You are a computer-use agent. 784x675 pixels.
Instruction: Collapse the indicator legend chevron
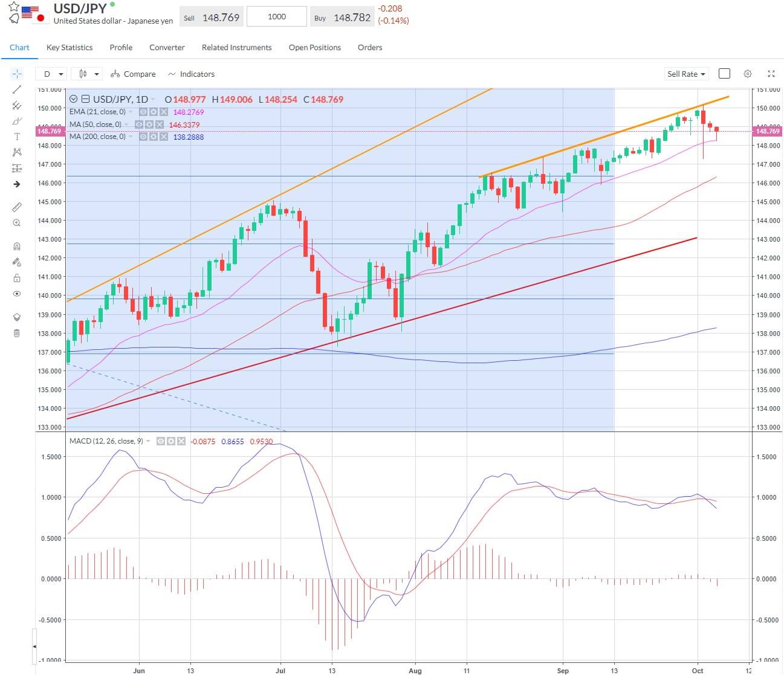[74, 99]
